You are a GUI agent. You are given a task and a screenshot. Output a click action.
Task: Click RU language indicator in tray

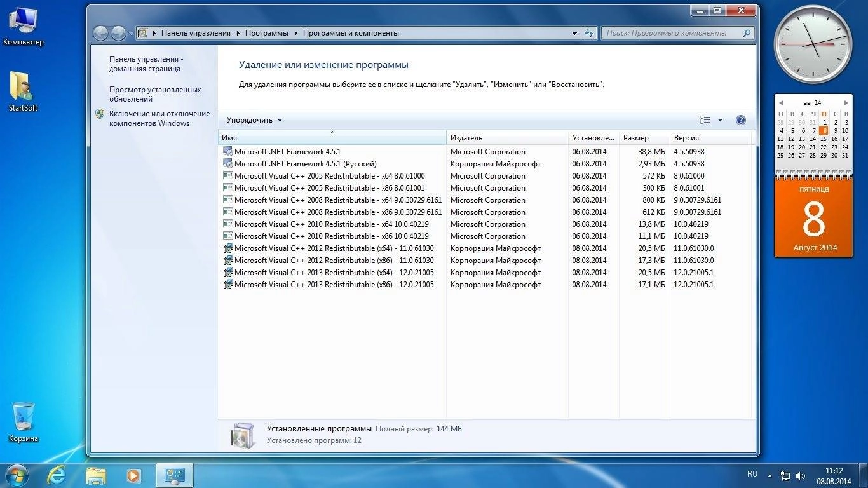(x=752, y=474)
